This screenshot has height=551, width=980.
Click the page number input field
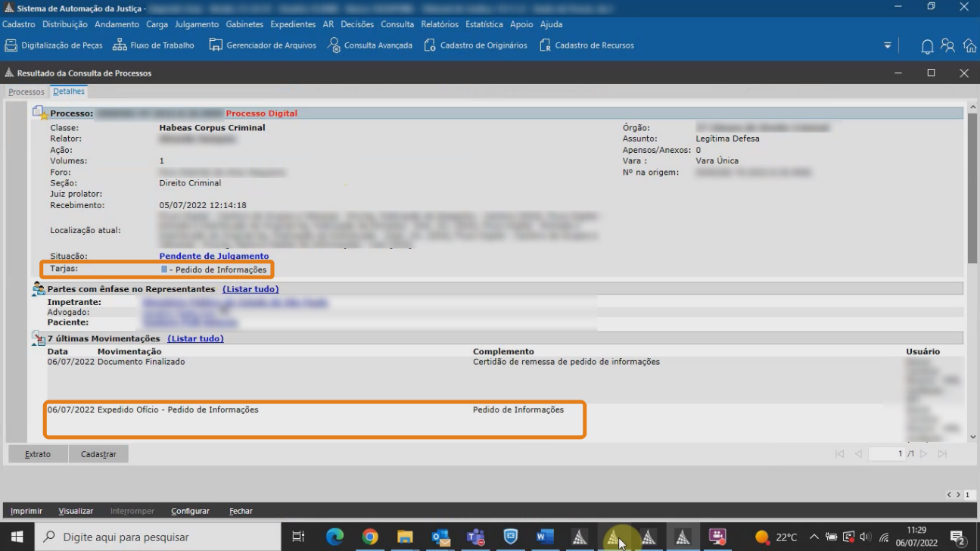point(886,454)
